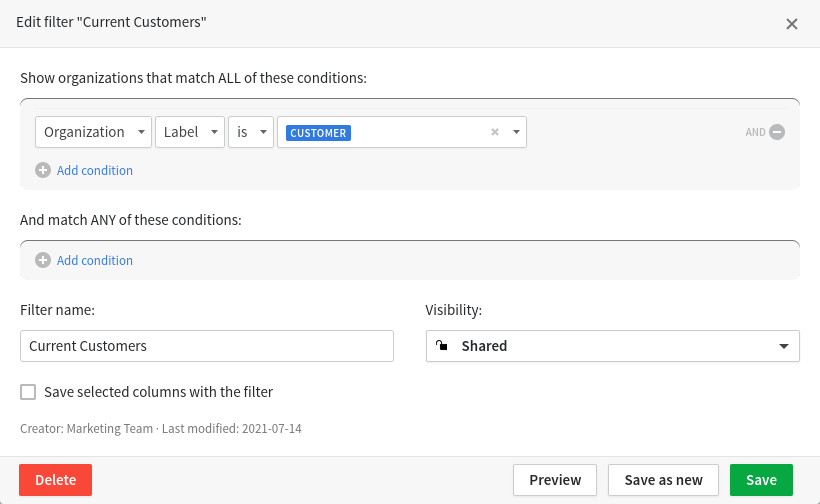Close the Edit filter dialog
Image resolution: width=820 pixels, height=504 pixels.
tap(791, 24)
